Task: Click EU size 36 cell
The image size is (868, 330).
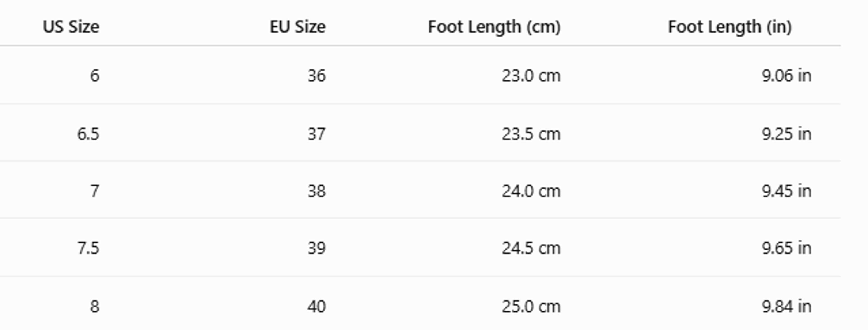Action: pos(317,75)
